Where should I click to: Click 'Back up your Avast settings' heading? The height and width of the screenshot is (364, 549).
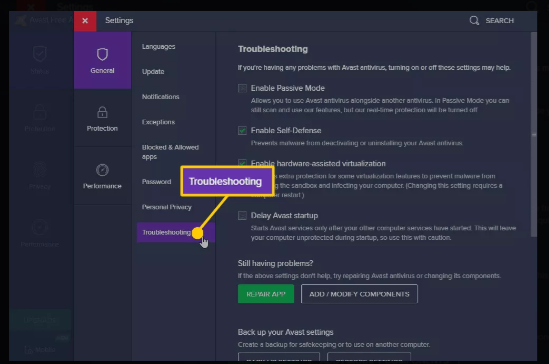[x=285, y=332]
